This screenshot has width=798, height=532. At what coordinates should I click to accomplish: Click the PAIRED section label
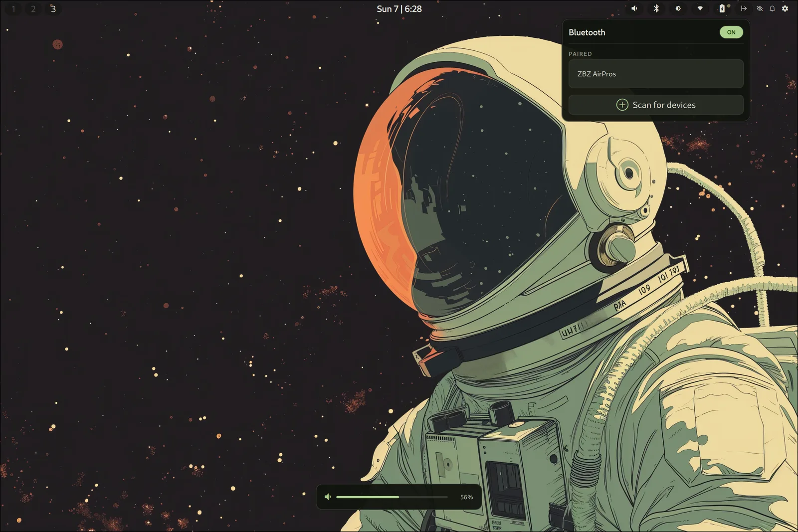tap(580, 54)
